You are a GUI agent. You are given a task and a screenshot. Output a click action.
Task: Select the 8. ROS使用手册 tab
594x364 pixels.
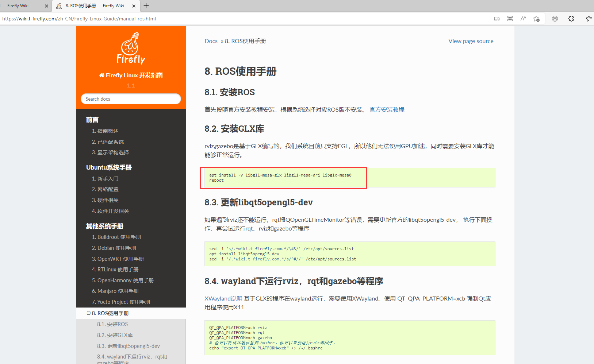point(93,6)
